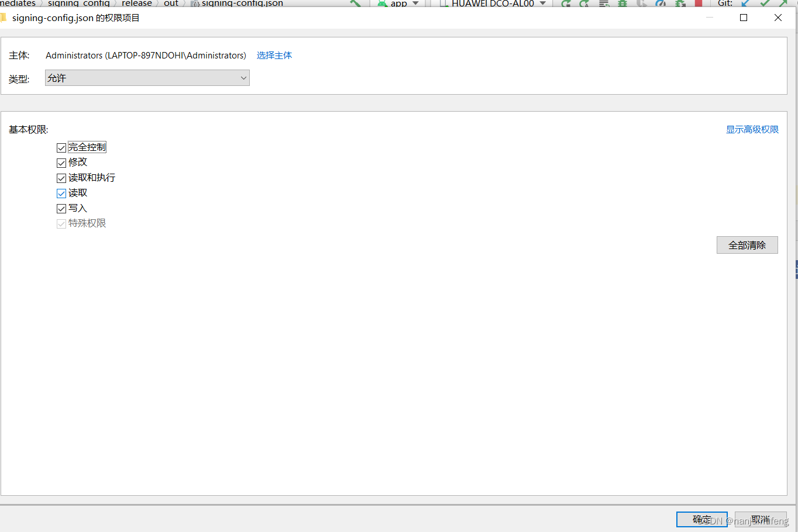The width and height of the screenshot is (798, 532).
Task: Open the HUAWEI DCO-AL00 device dropdown
Action: click(493, 4)
